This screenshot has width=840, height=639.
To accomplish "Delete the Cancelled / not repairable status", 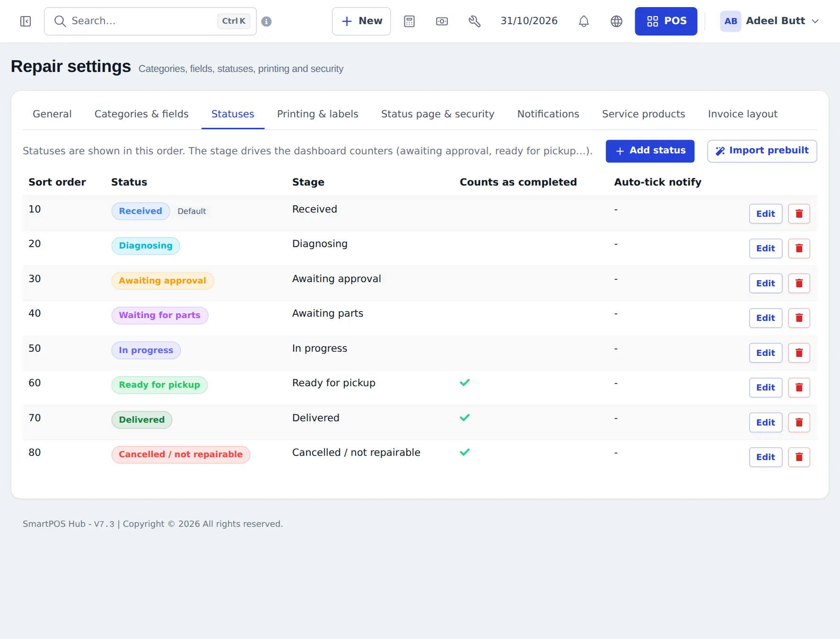I will pos(799,457).
